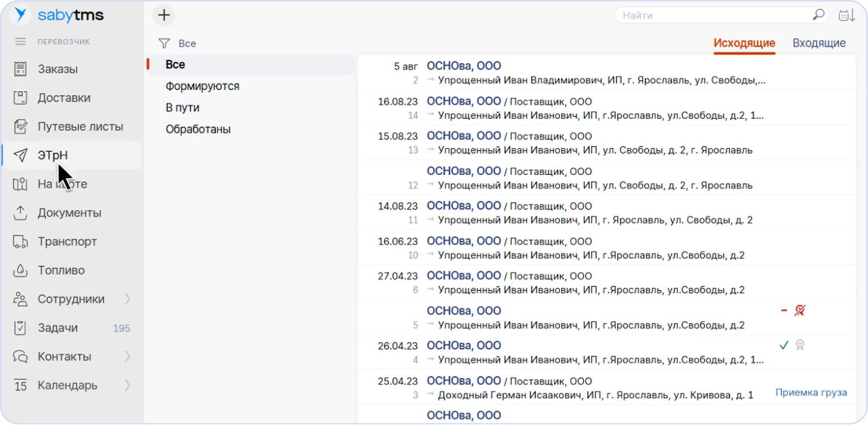This screenshot has width=868, height=425.
Task: Click the plus button to add document
Action: (x=164, y=16)
